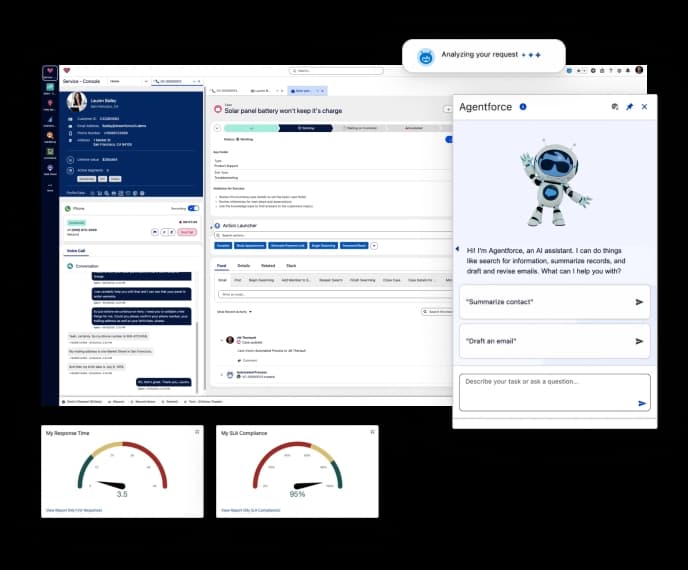Expand more Action Launcher actions round arrow
This screenshot has width=688, height=570.
374,246
